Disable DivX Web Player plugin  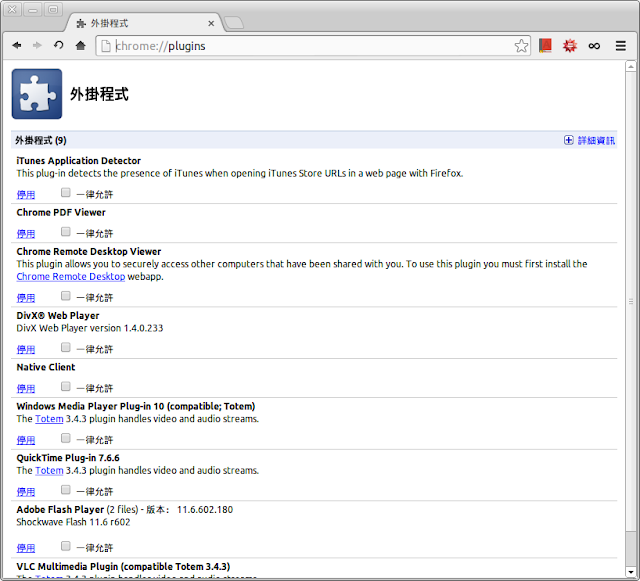(26, 349)
